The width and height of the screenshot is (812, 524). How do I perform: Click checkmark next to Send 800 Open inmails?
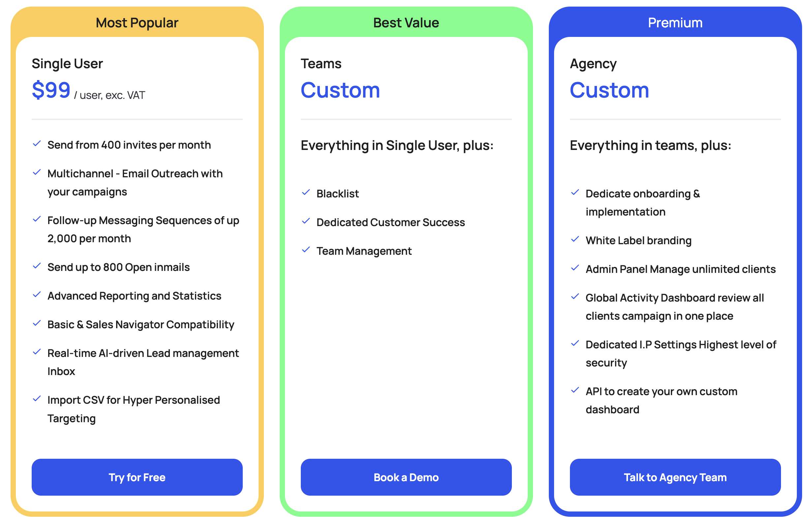37,266
